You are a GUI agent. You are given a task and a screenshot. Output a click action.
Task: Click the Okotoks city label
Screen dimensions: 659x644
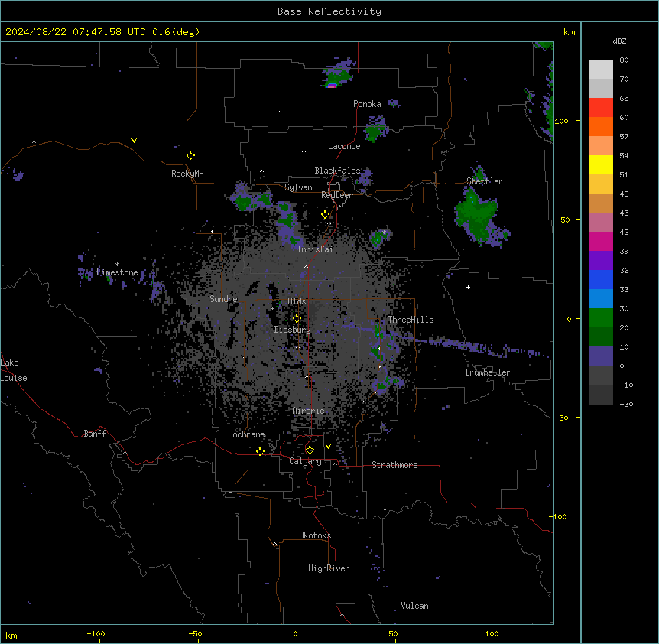click(315, 535)
